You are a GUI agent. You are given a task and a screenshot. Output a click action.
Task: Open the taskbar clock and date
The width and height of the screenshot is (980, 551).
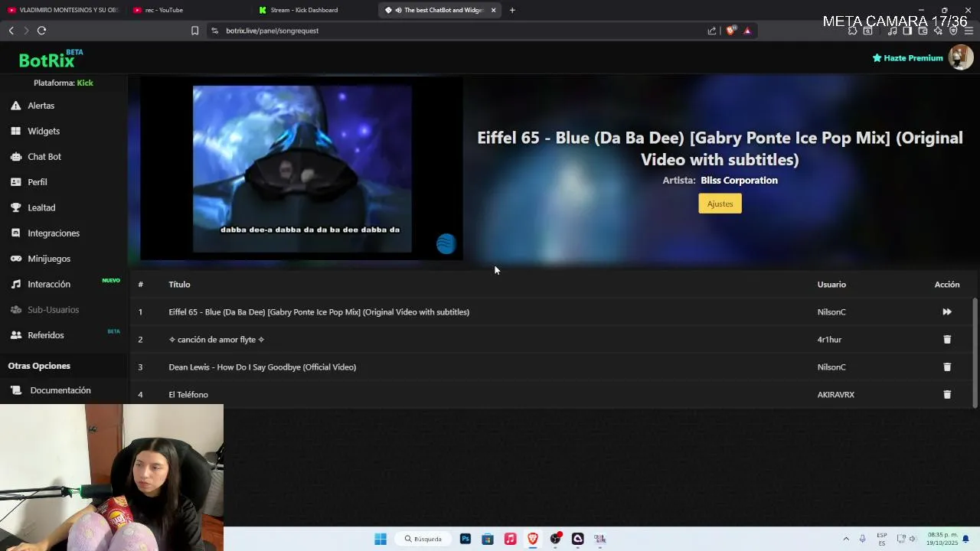942,539
